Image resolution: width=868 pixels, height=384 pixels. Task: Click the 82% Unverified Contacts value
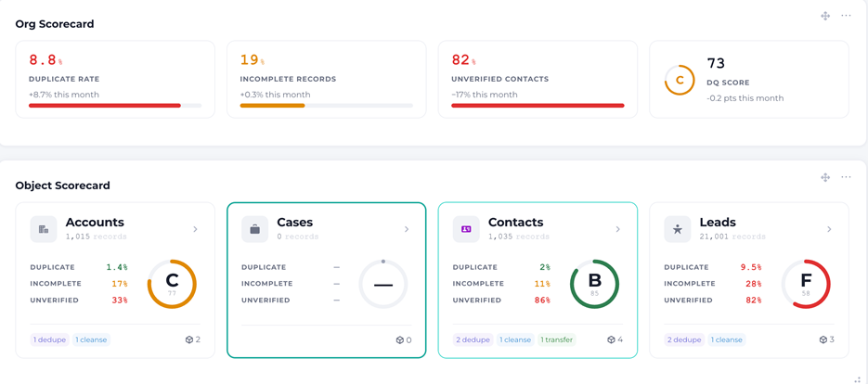coord(464,59)
